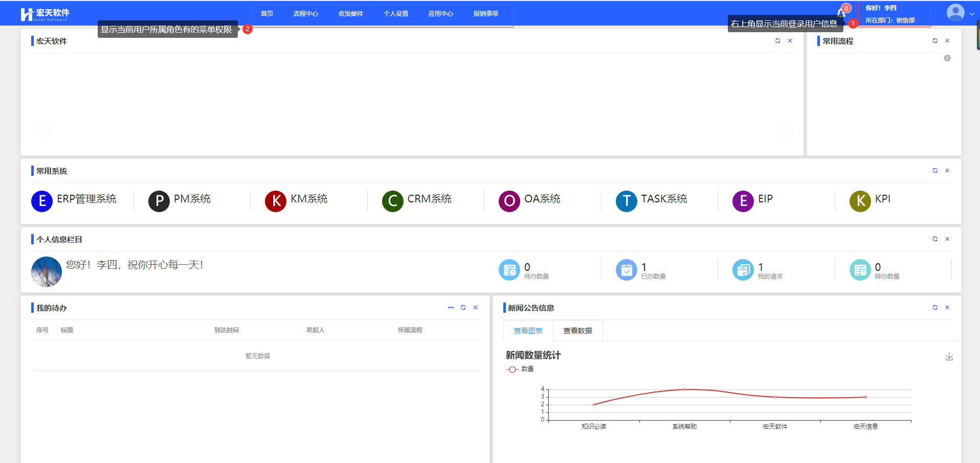Image resolution: width=980 pixels, height=463 pixels.
Task: Open the KM系统 red K icon
Action: [276, 201]
